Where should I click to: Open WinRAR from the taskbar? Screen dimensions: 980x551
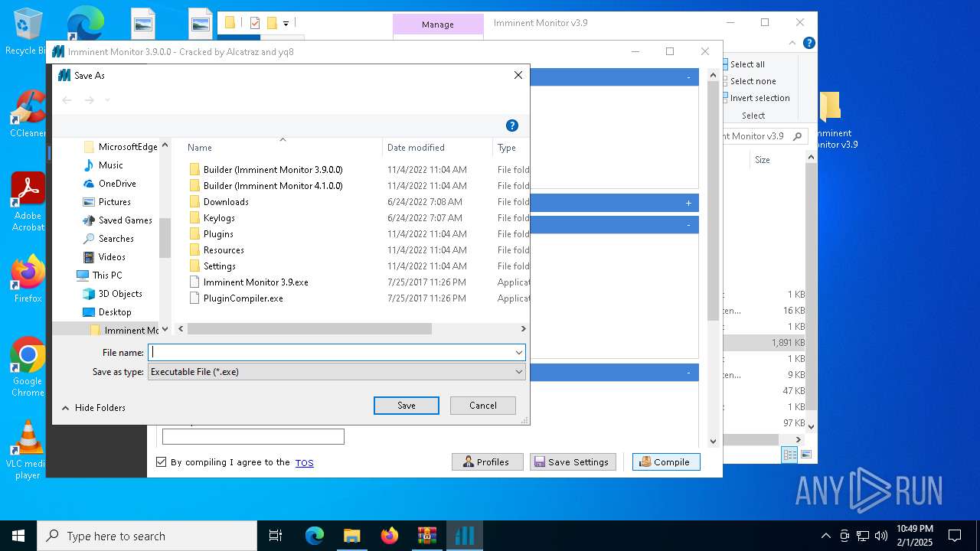[426, 536]
